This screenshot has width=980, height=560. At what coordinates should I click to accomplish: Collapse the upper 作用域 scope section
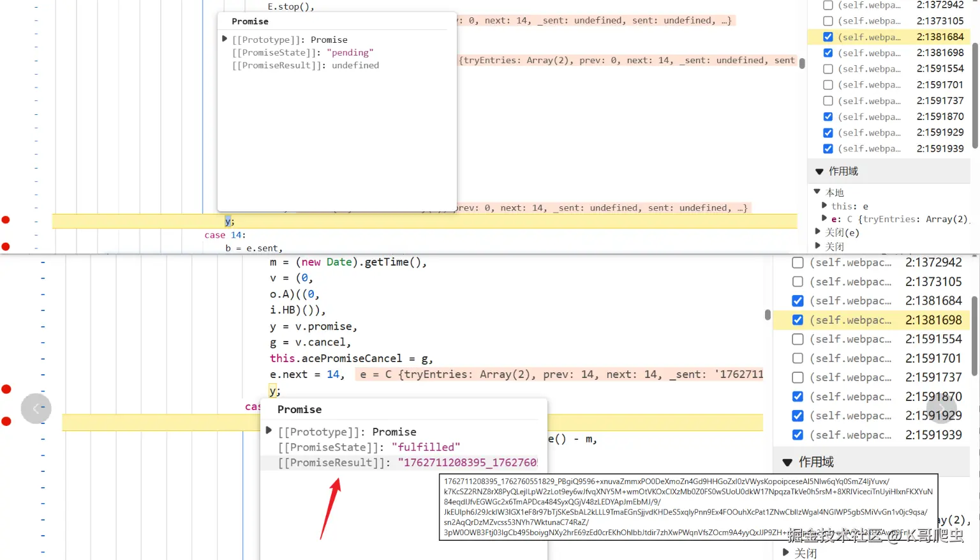click(819, 172)
